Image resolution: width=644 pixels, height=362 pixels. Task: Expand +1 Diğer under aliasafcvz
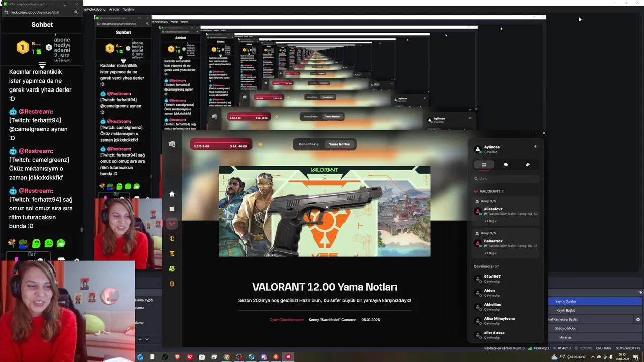pyautogui.click(x=491, y=221)
